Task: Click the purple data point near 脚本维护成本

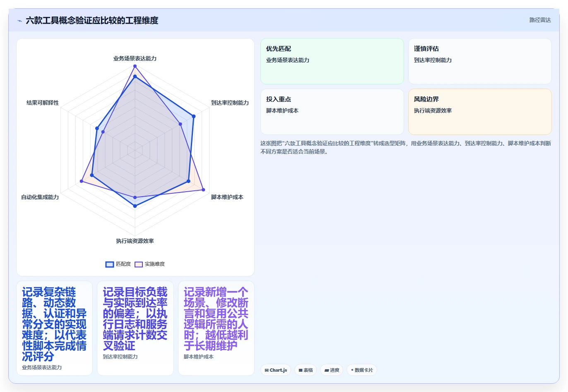Action: [203, 190]
